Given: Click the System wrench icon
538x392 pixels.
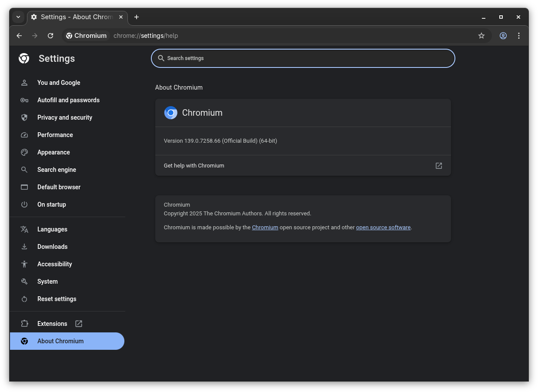Looking at the screenshot, I should (x=24, y=281).
